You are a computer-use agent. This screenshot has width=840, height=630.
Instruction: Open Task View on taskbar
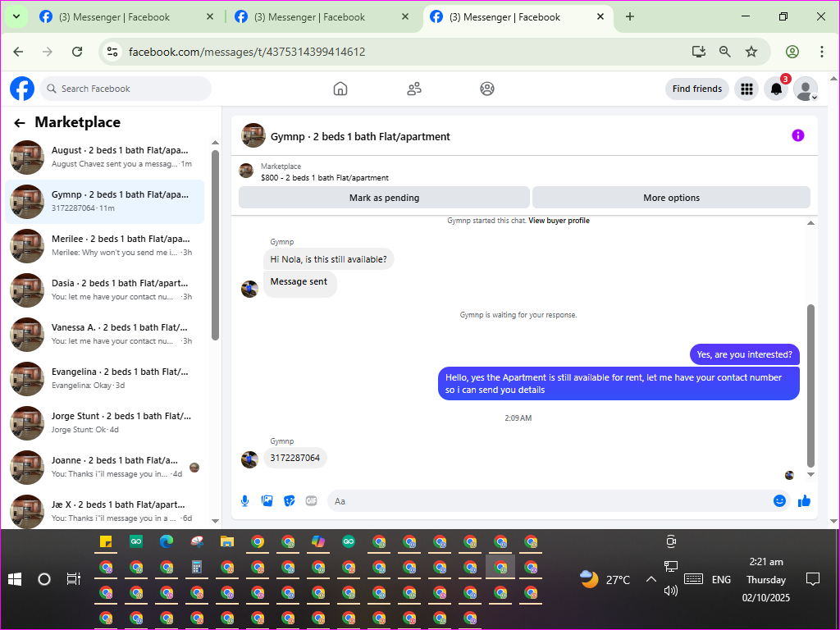click(x=73, y=579)
